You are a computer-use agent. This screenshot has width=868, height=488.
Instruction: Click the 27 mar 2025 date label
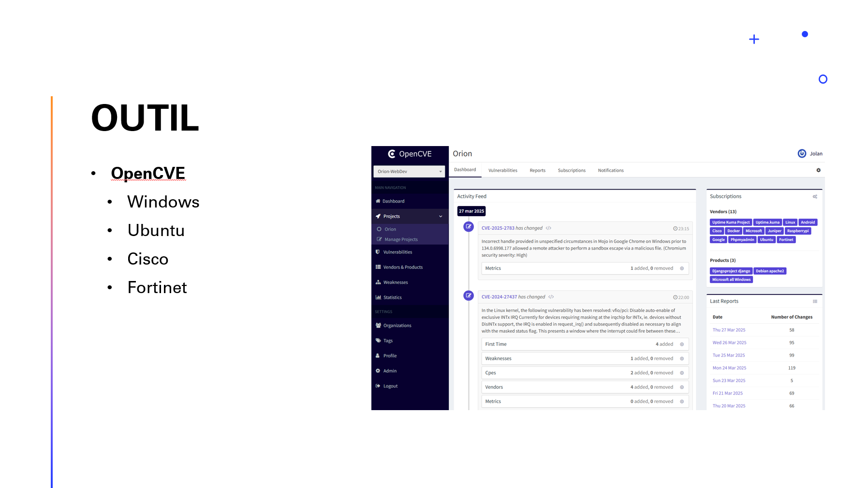coord(471,211)
